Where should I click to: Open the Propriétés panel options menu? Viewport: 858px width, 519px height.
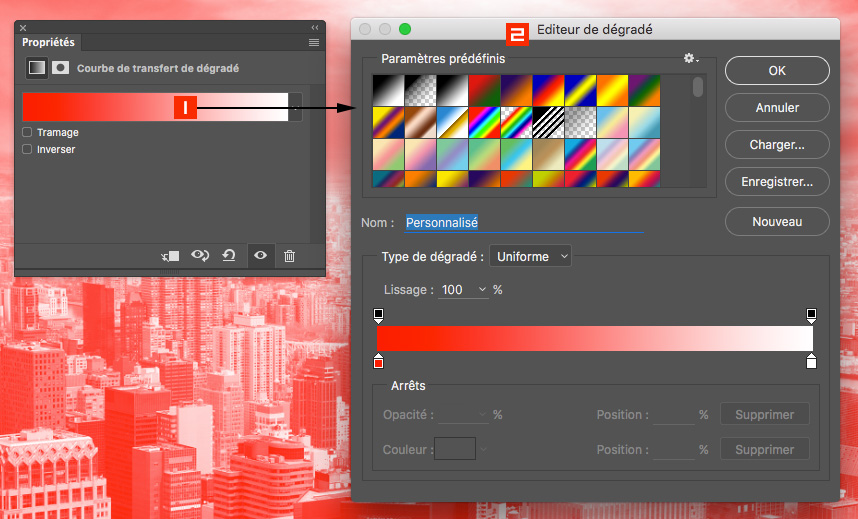[314, 43]
